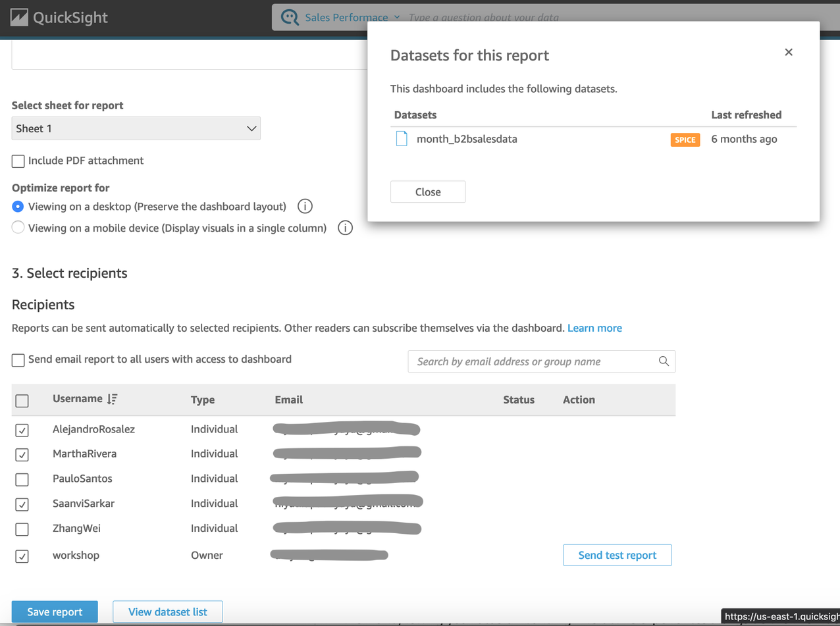Uncheck workshop owner checkbox
Viewport: 840px width, 626px height.
[22, 556]
